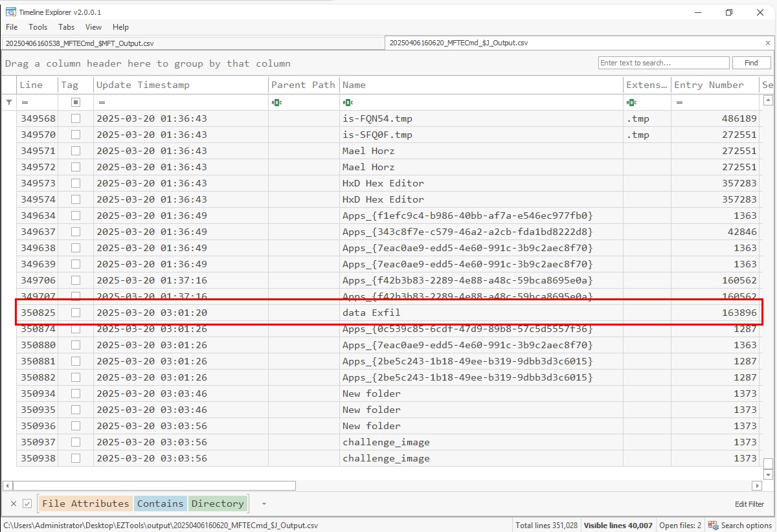Toggle the Tag column filter checkbox
Image resolution: width=777 pixels, height=532 pixels.
(76, 102)
